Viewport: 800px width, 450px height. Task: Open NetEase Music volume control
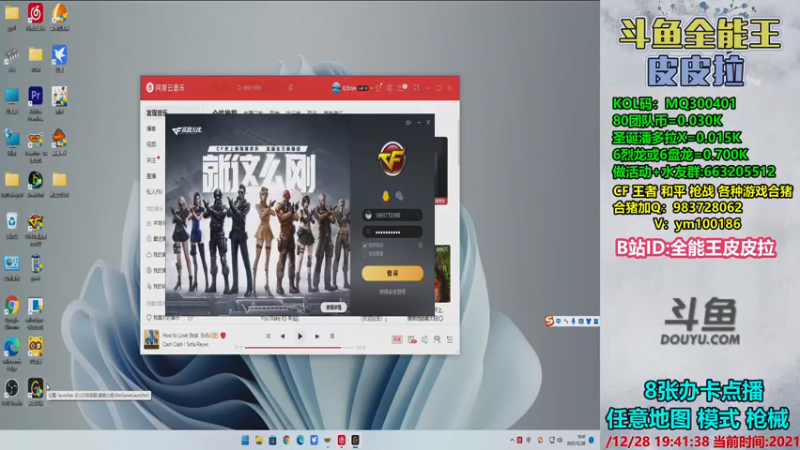pos(424,339)
